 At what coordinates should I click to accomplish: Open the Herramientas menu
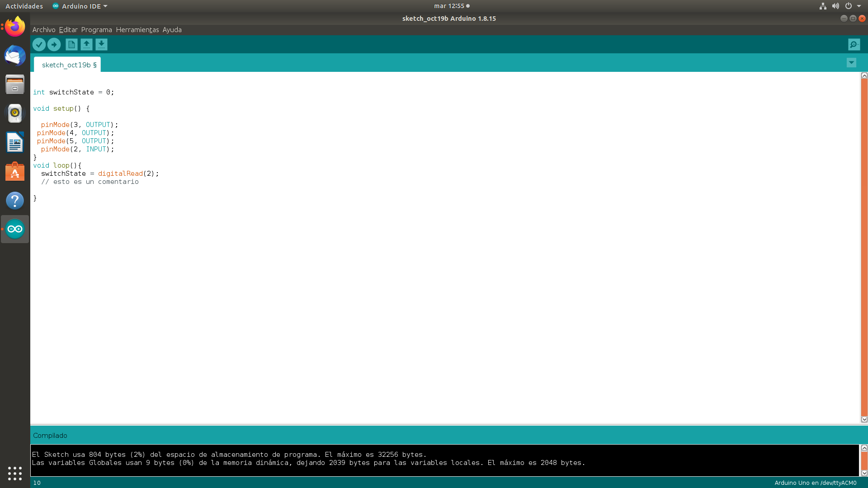137,29
